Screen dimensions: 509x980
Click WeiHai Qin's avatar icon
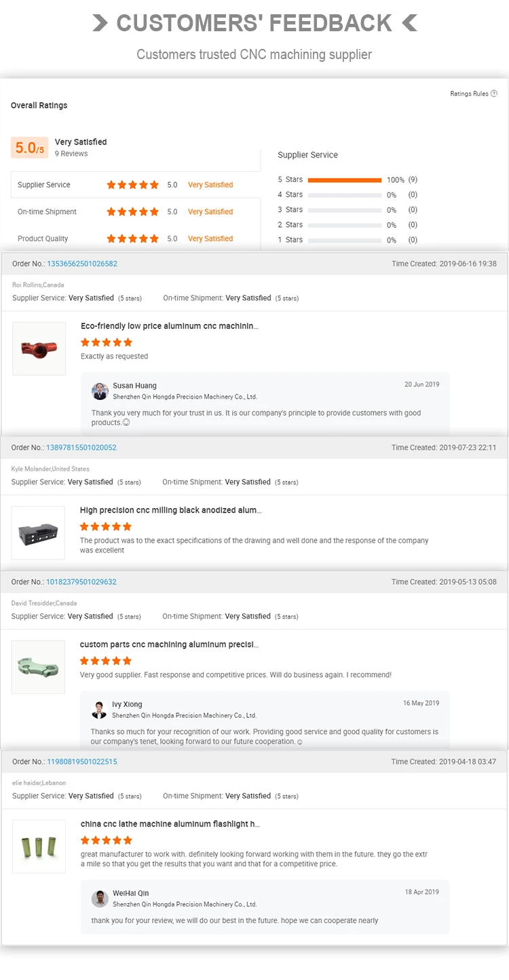click(x=100, y=899)
